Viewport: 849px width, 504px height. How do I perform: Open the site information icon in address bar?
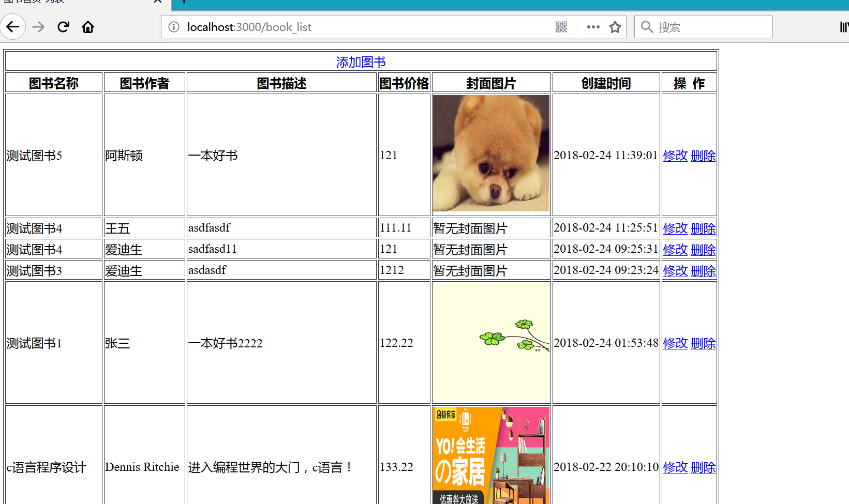pyautogui.click(x=174, y=27)
